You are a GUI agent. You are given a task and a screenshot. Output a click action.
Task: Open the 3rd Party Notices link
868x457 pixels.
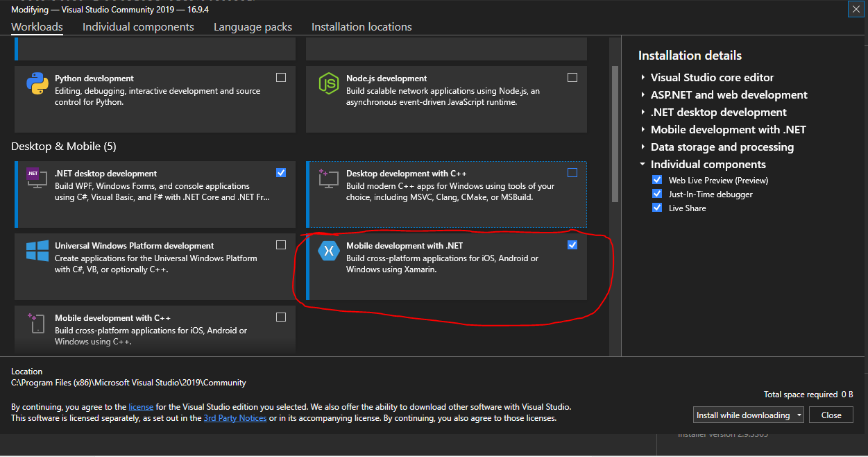click(235, 418)
